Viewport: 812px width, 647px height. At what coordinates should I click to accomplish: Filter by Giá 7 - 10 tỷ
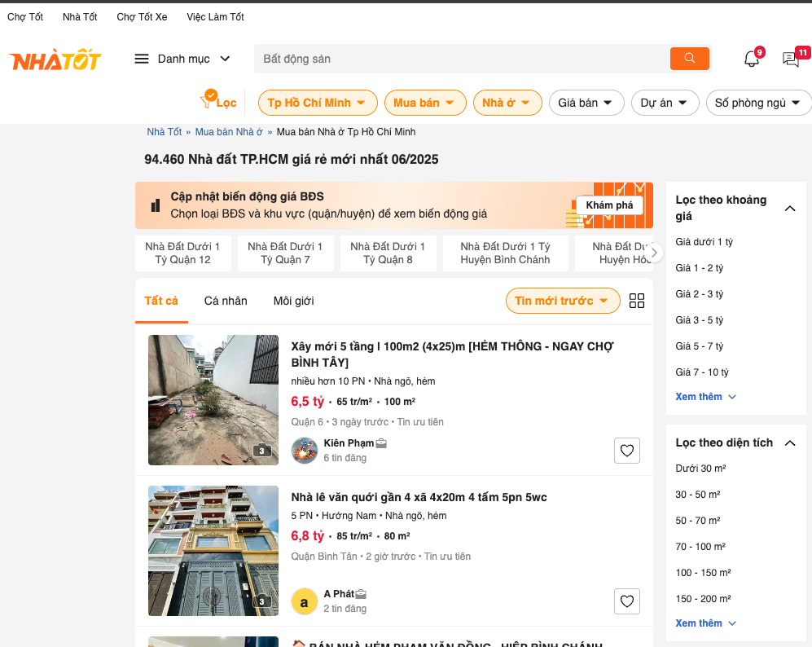702,372
